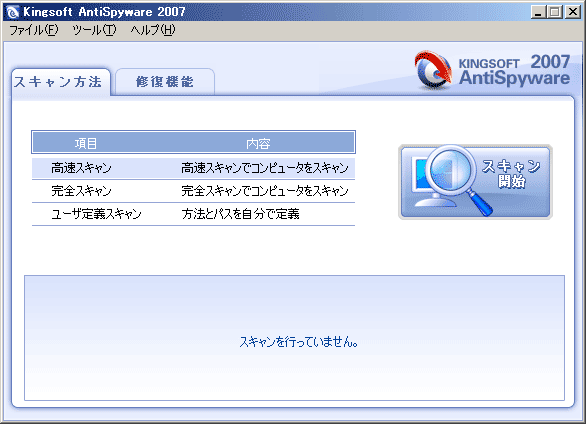The height and width of the screenshot is (424, 586).
Task: Click the 項目 column header
Action: pyautogui.click(x=86, y=143)
